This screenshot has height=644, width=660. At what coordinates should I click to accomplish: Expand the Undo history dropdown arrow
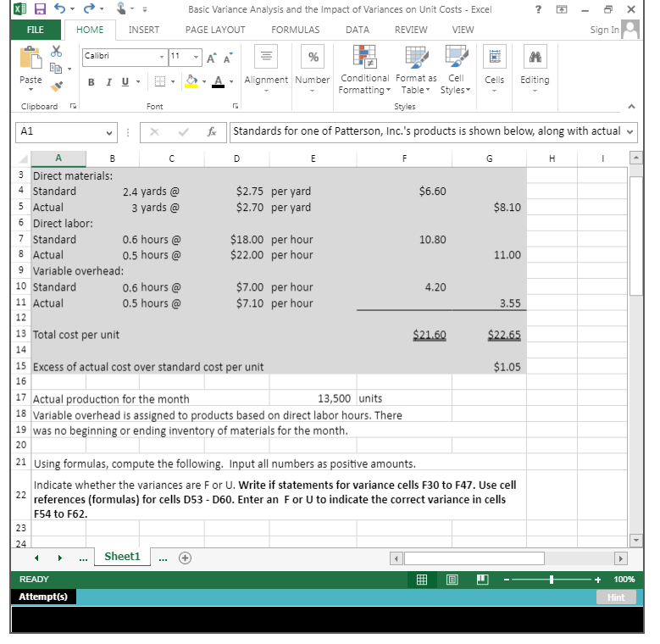tap(72, 8)
